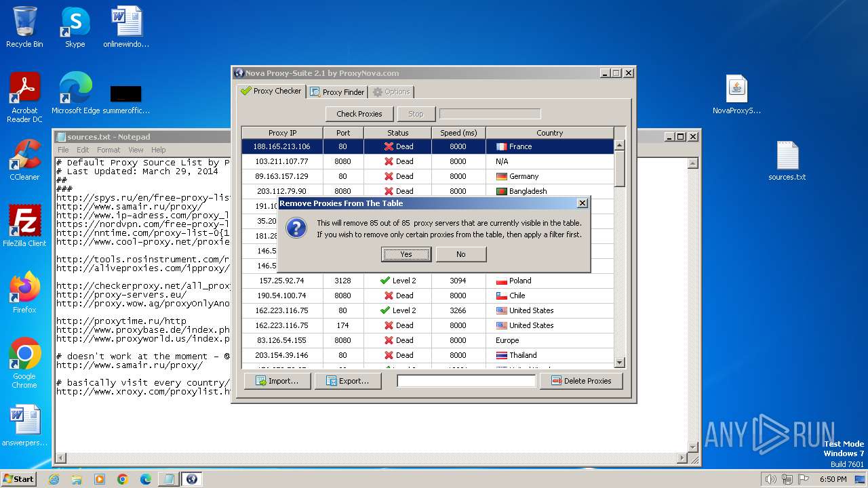Open the FileZilla Client desktop shortcut
The image size is (868, 488).
(24, 226)
